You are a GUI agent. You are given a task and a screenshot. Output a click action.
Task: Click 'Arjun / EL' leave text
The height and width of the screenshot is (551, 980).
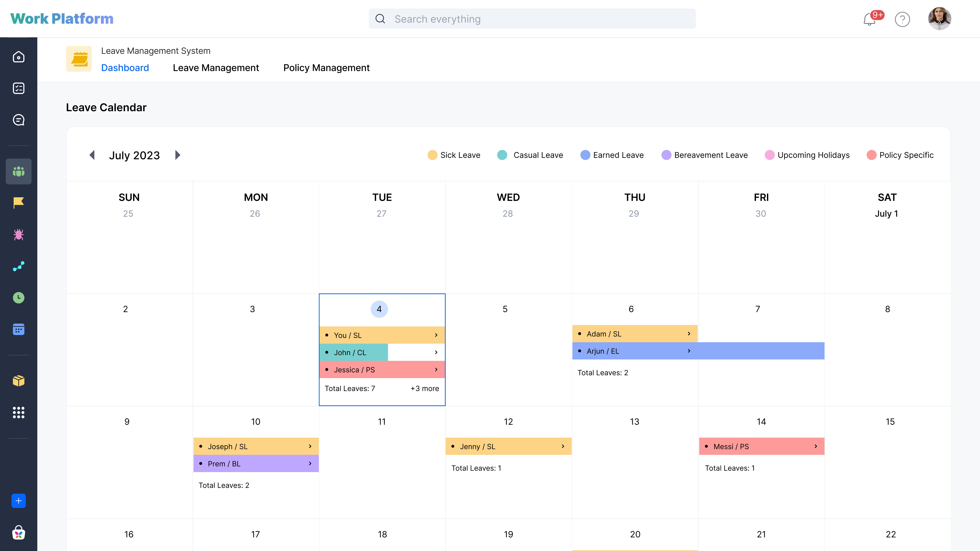603,351
